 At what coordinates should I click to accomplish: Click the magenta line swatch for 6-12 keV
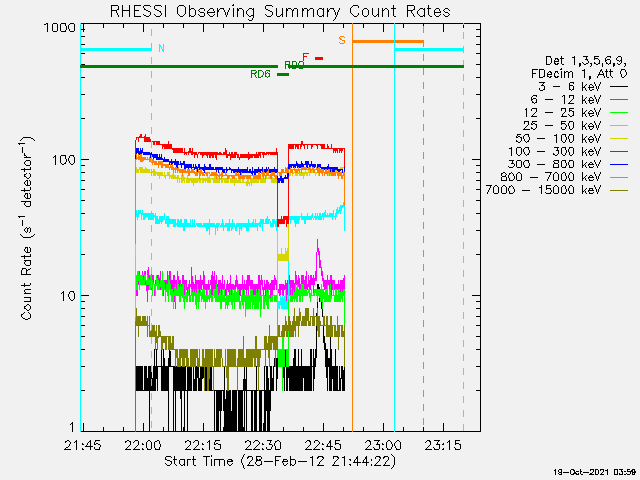[619, 100]
